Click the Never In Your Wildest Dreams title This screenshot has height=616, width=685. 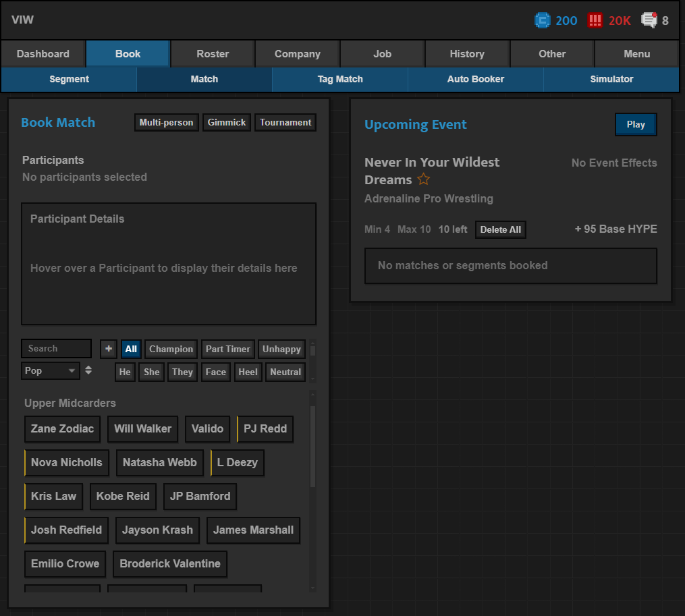(x=432, y=171)
